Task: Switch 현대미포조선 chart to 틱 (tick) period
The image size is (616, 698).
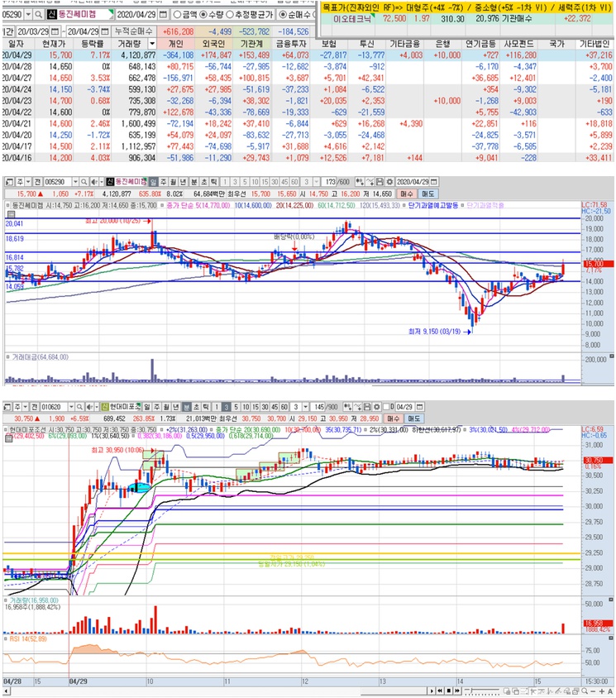Action: point(205,407)
